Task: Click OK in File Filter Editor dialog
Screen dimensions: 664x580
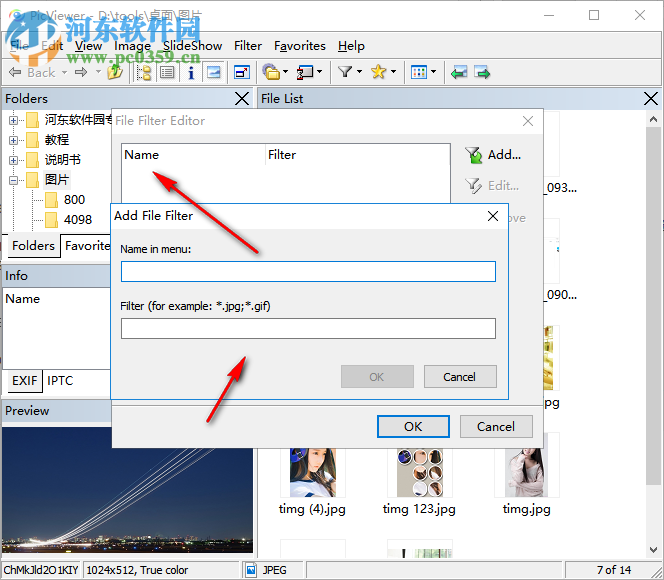Action: [x=413, y=426]
